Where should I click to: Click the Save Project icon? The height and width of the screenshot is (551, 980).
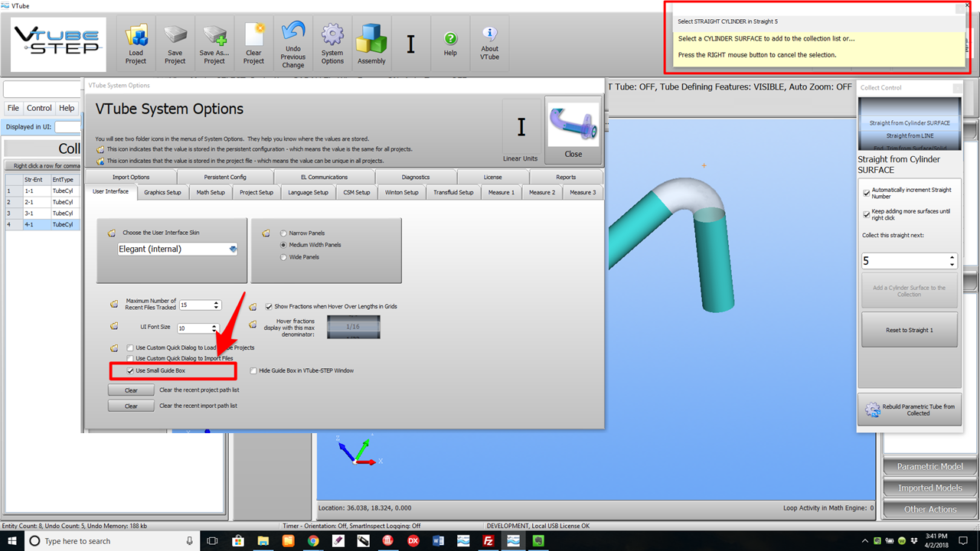(x=175, y=44)
